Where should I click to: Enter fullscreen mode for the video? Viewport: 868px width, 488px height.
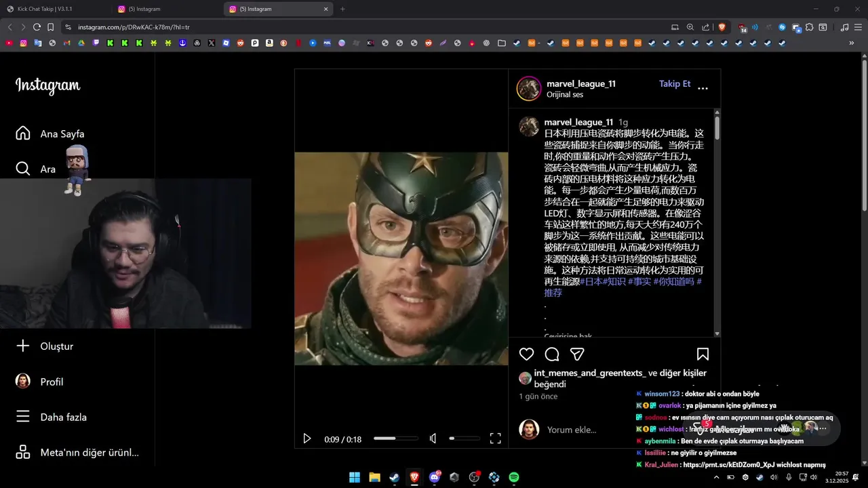pyautogui.click(x=496, y=439)
